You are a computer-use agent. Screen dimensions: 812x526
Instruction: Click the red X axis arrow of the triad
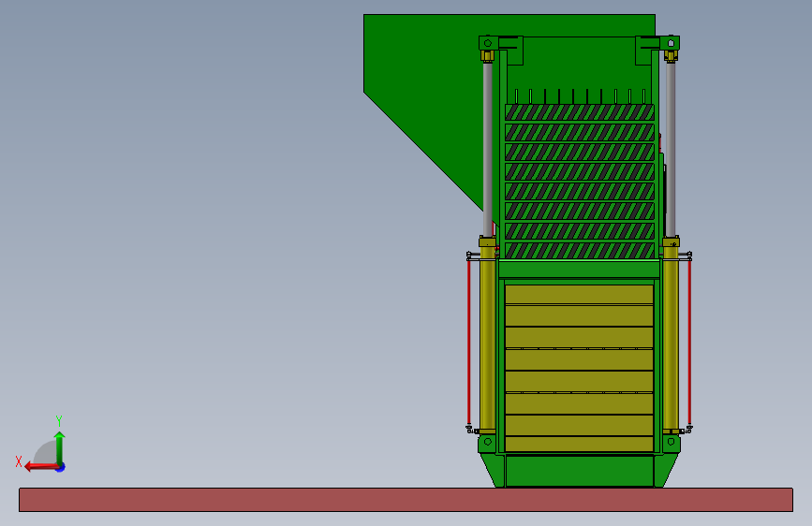41,466
